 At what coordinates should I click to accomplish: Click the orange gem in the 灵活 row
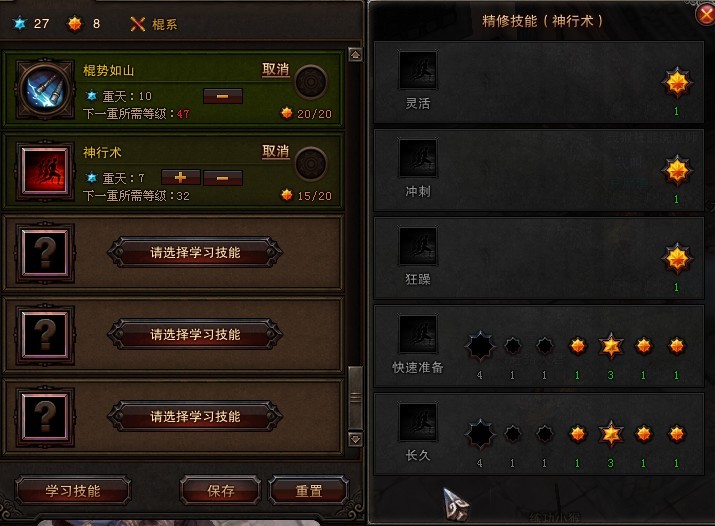(677, 83)
